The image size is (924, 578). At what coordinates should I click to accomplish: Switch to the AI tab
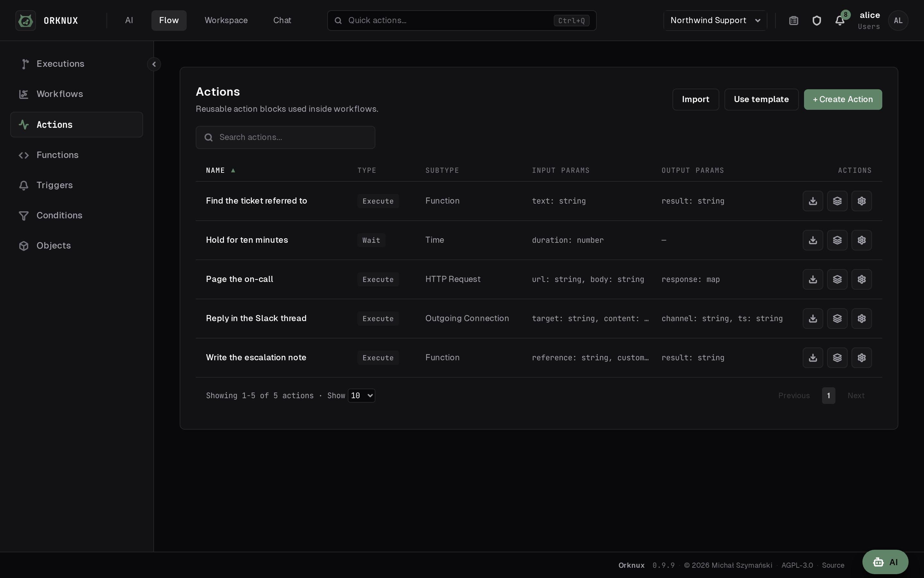129,21
